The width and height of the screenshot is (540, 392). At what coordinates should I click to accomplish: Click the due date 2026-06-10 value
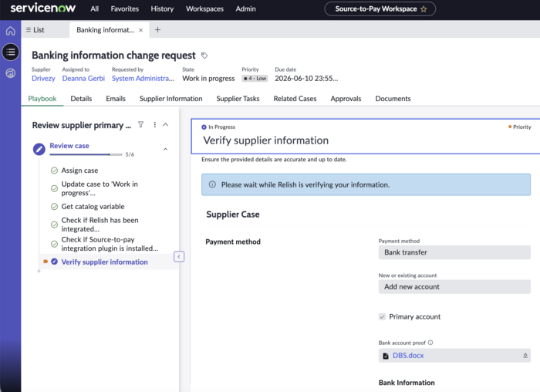coord(306,79)
